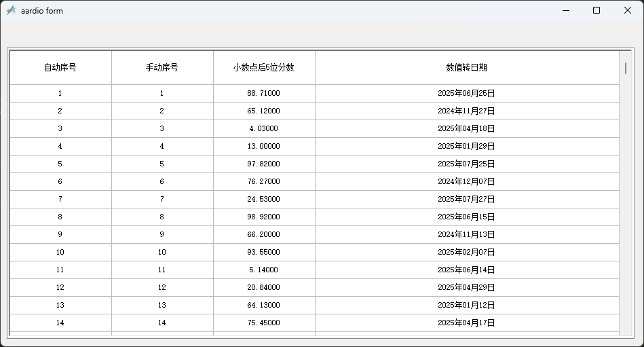
Task: Close the aardio form window
Action: 628,11
